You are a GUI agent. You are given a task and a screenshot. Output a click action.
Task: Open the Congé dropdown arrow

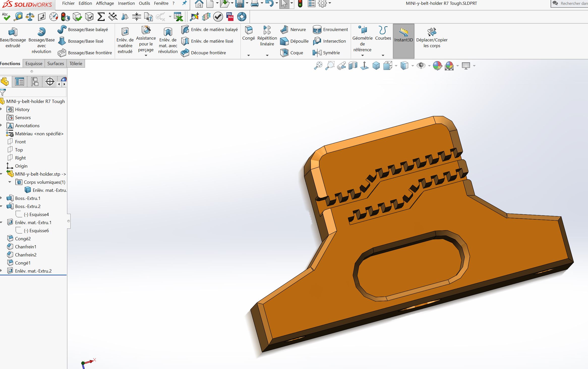point(248,55)
